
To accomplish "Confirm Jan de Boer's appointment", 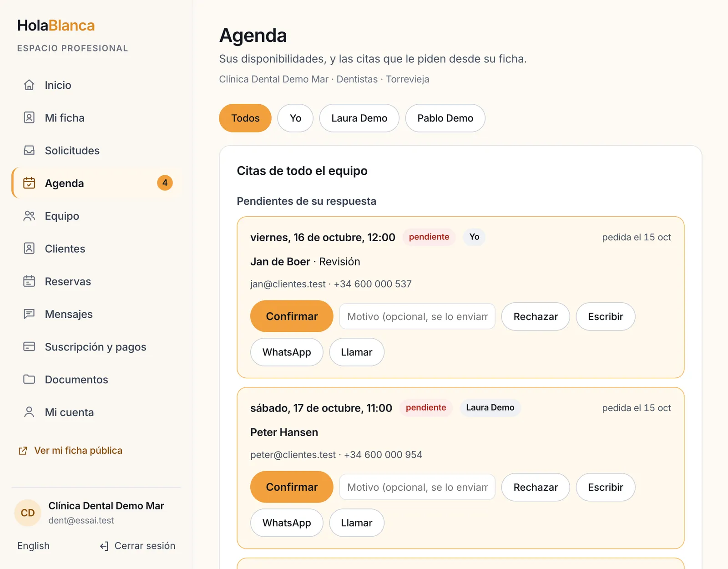I will pos(292,316).
